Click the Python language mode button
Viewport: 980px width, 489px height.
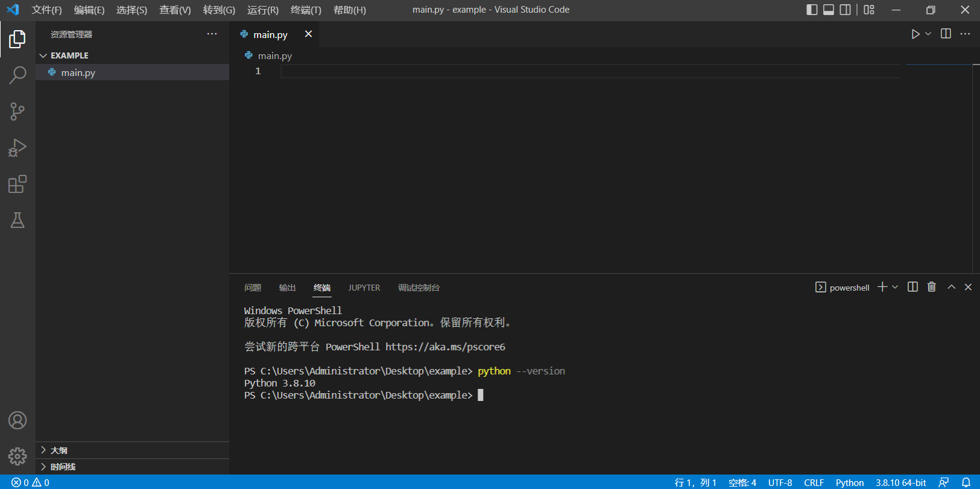849,482
